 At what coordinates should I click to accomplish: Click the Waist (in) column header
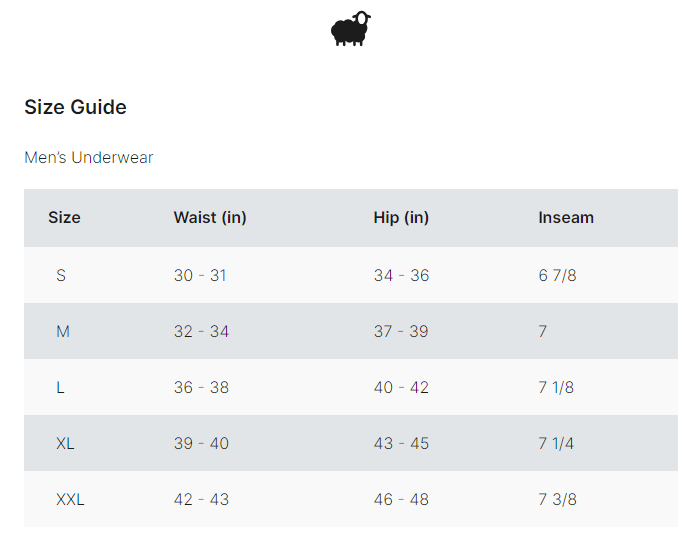[x=210, y=218]
